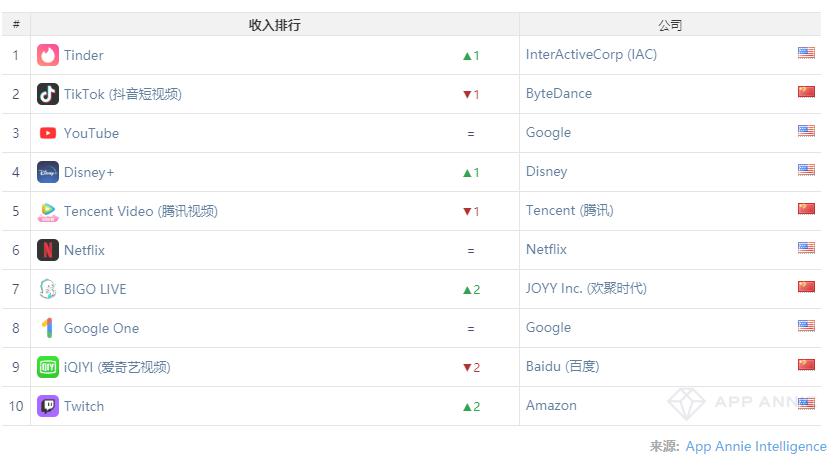Open the App Annie Intelligence source link
This screenshot has width=840, height=468.
coord(756,446)
